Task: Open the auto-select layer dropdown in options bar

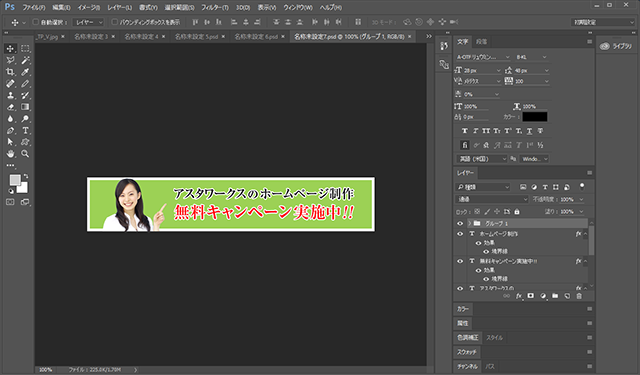Action: pyautogui.click(x=88, y=22)
